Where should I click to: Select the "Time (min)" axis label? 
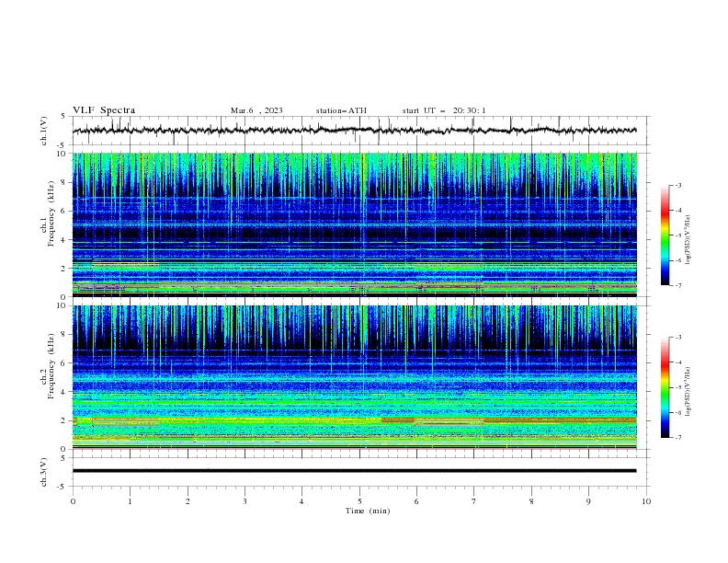368,511
